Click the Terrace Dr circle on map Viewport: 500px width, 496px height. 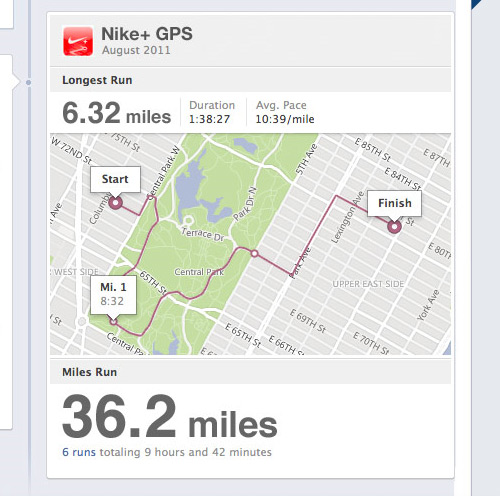[188, 220]
